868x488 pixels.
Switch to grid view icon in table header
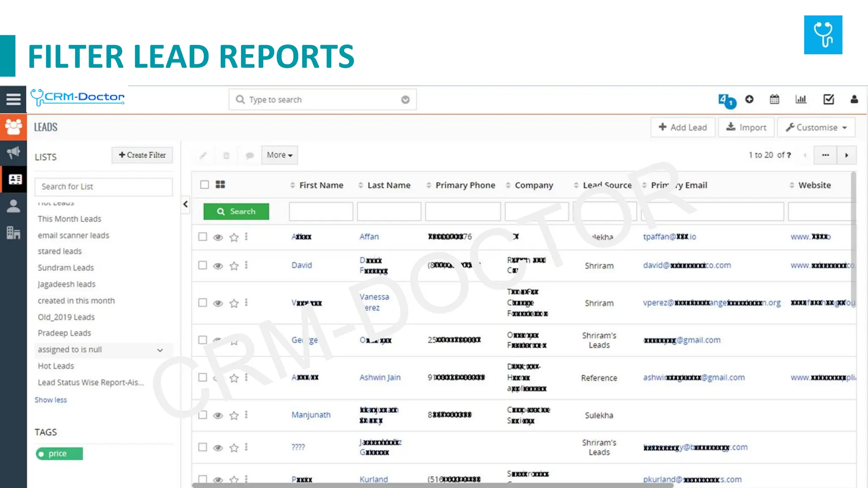(x=220, y=184)
